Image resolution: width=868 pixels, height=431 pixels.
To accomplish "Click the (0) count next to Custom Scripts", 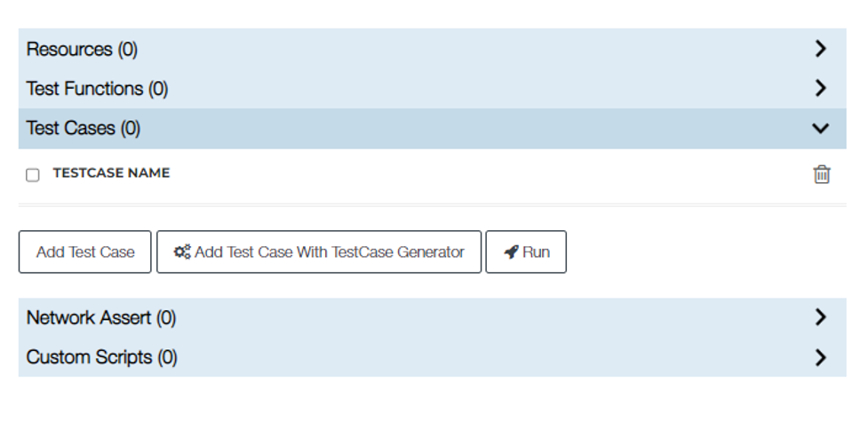I will click(167, 357).
